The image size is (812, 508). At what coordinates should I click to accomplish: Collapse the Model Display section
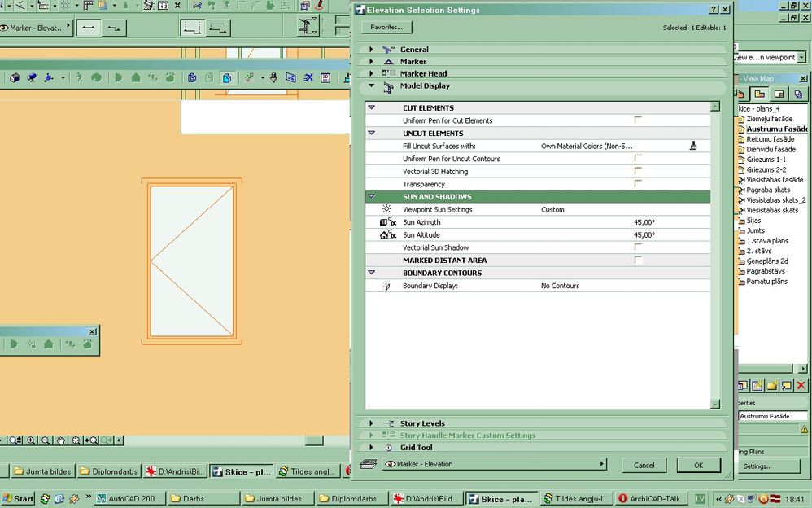(x=372, y=86)
